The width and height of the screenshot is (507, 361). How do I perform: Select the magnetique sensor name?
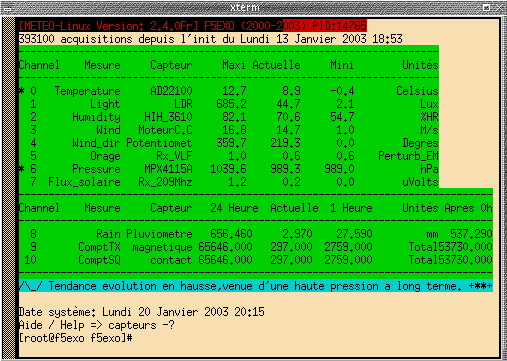pos(162,247)
